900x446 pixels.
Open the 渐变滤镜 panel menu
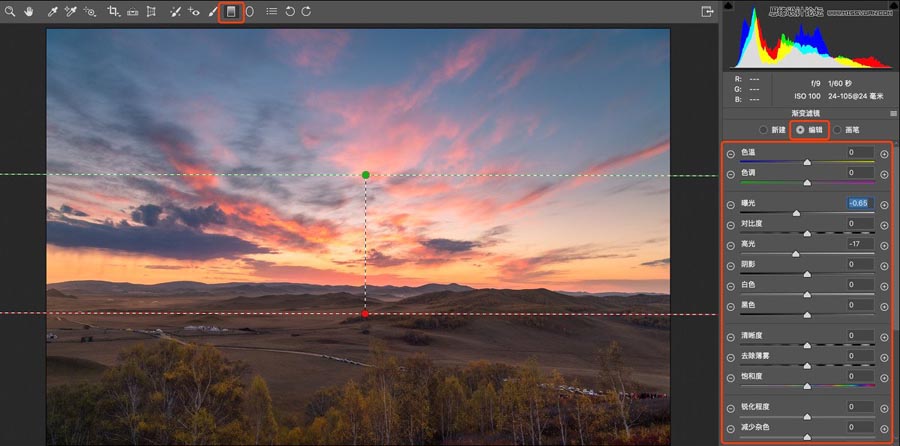point(893,113)
